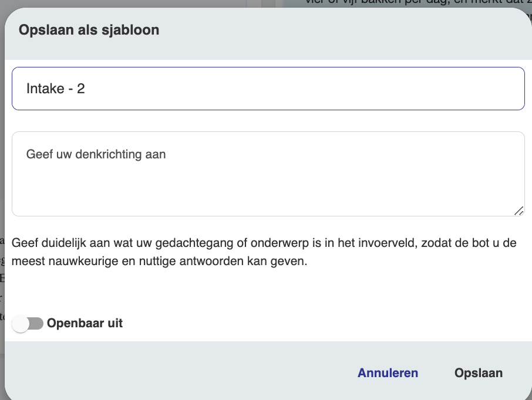Click the text area resize handle

pyautogui.click(x=518, y=211)
